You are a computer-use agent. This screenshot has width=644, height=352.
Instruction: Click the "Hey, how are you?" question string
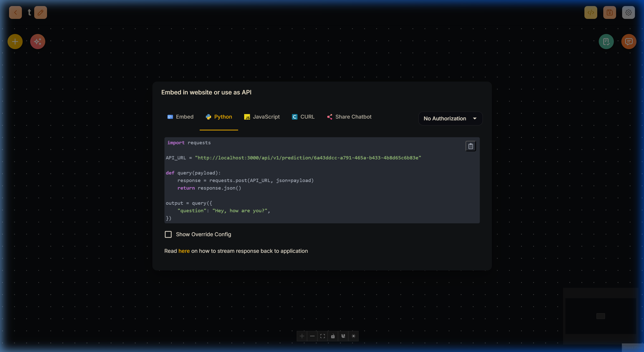(x=240, y=211)
